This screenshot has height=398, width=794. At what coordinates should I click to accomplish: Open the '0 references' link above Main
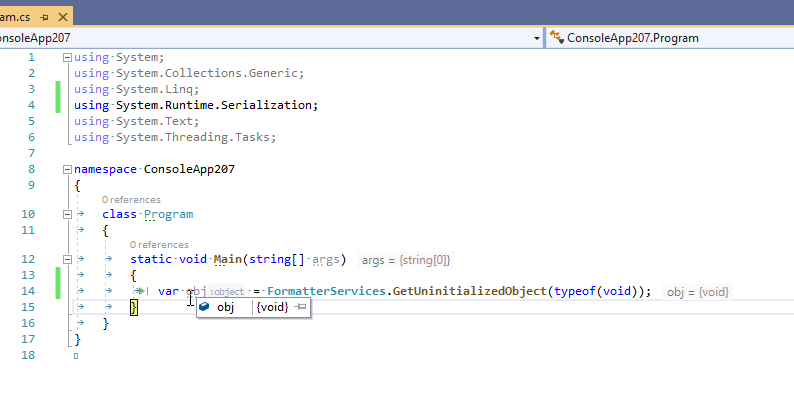click(x=159, y=245)
